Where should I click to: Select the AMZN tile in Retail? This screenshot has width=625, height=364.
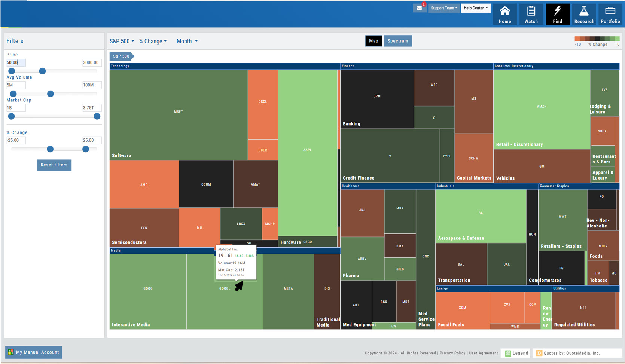(542, 109)
